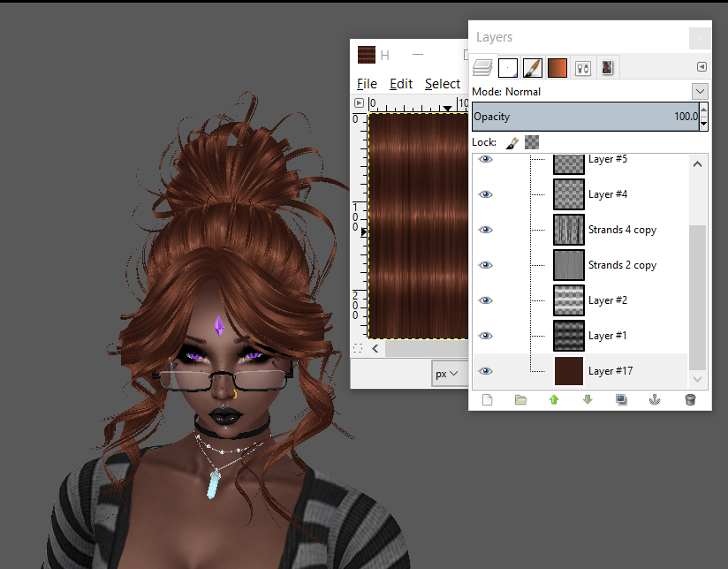Open the Gradients tab with the orange swatch
The height and width of the screenshot is (569, 728).
click(x=557, y=68)
